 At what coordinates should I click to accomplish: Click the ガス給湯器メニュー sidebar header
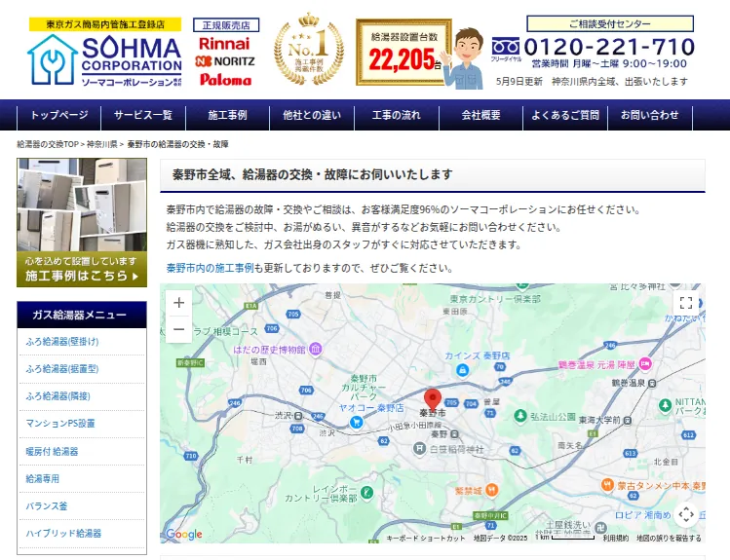[82, 315]
